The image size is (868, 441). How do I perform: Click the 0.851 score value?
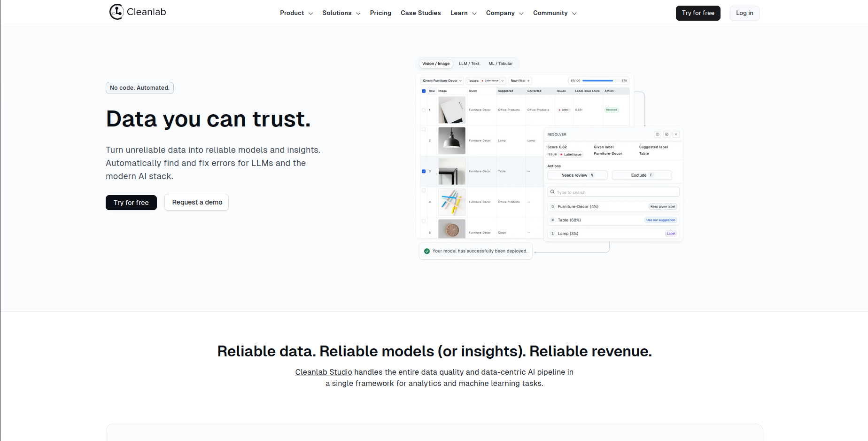579,110
